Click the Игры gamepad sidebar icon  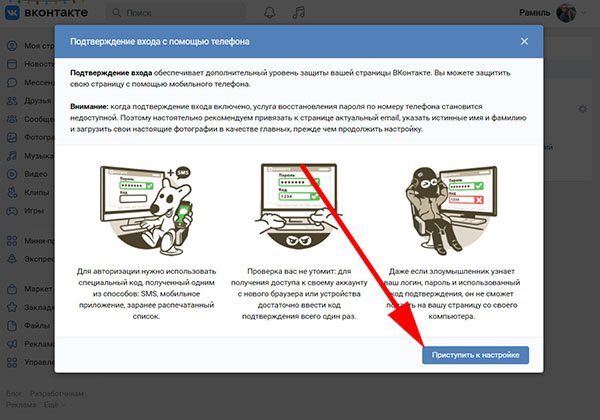(12, 210)
